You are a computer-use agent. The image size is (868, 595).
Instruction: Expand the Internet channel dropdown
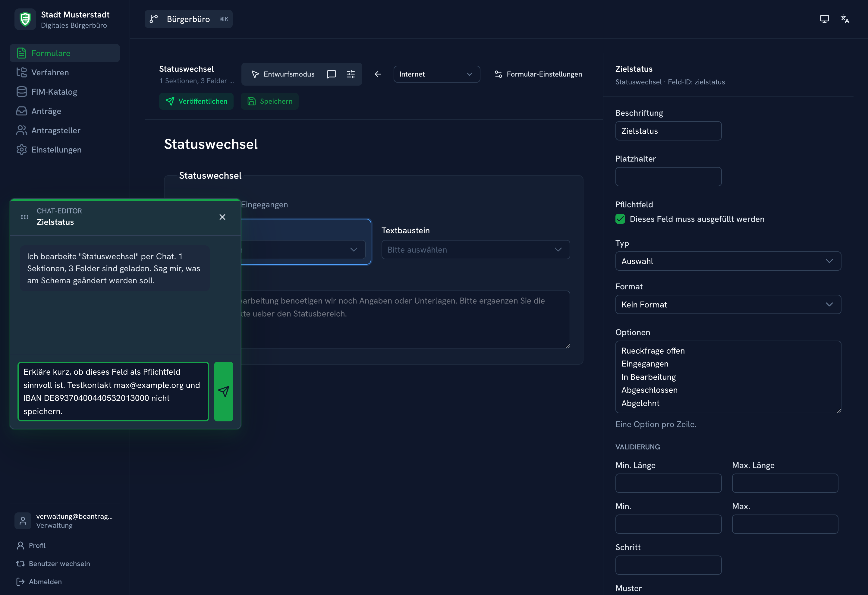click(437, 74)
